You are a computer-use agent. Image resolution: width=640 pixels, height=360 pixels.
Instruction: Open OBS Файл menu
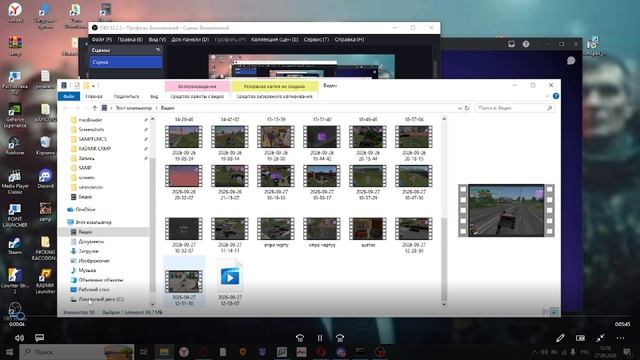click(102, 40)
